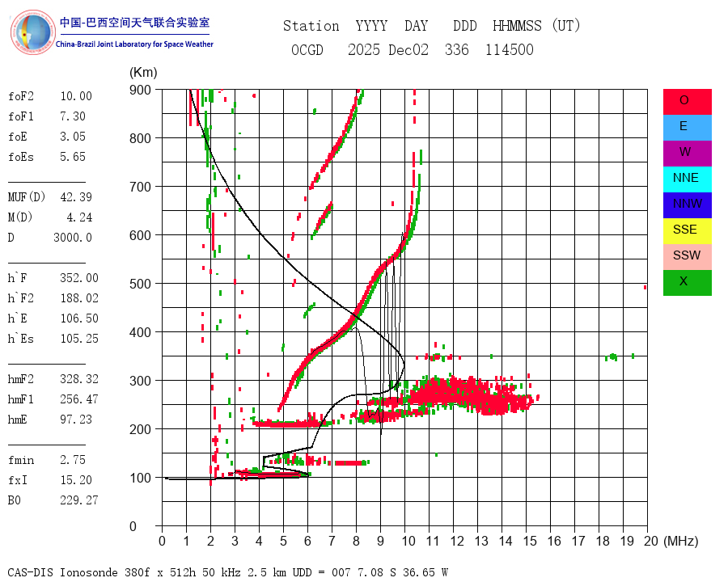Click the 5 MHz x-axis label
Viewport: 728px width, 582px height.
click(x=283, y=541)
